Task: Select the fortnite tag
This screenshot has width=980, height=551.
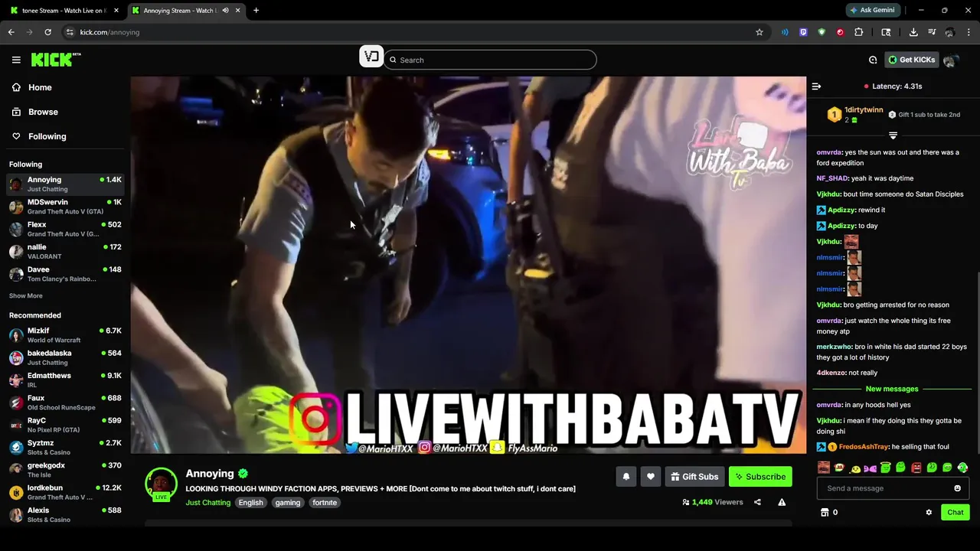Action: (x=325, y=503)
